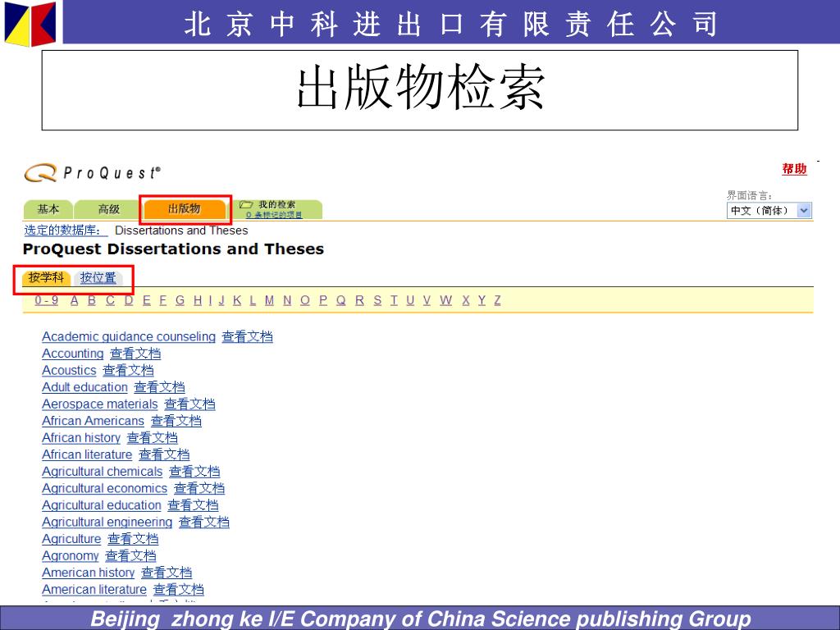Jump to letter E in index
Screen dimensions: 840x630
(x=146, y=300)
